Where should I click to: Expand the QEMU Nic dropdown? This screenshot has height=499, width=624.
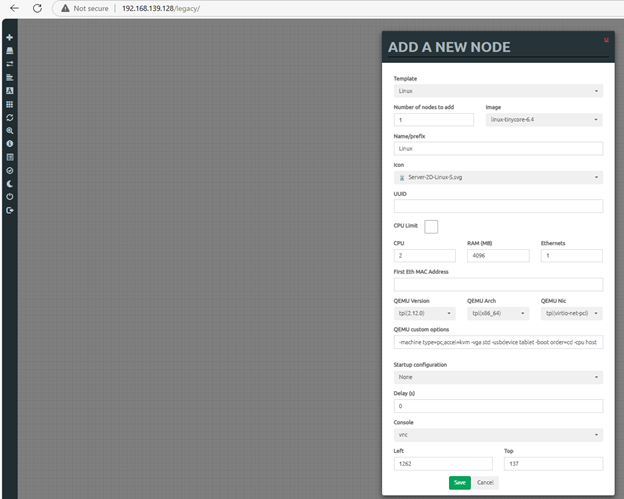571,313
